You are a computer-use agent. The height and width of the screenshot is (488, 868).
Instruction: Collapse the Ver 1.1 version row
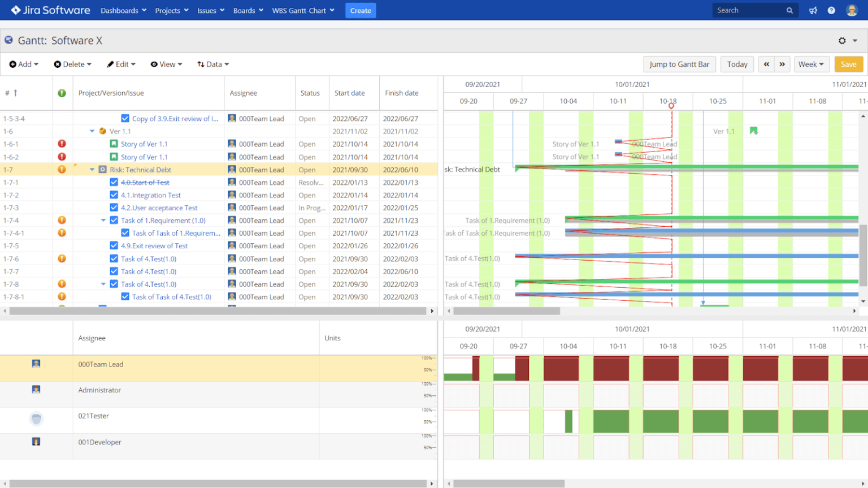92,131
